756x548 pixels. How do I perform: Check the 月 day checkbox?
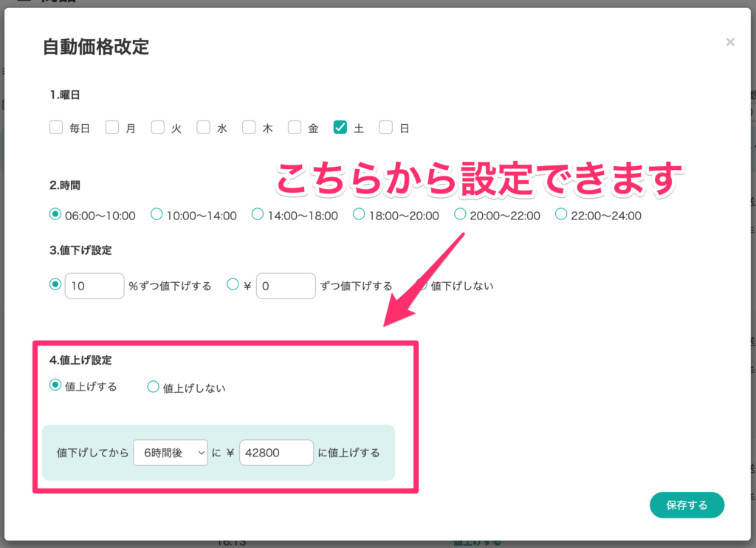click(x=112, y=127)
